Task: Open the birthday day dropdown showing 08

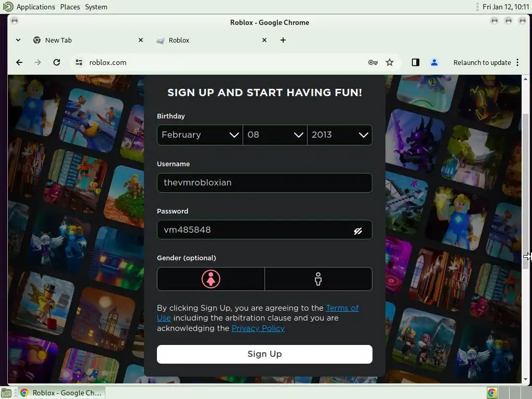Action: pyautogui.click(x=275, y=135)
